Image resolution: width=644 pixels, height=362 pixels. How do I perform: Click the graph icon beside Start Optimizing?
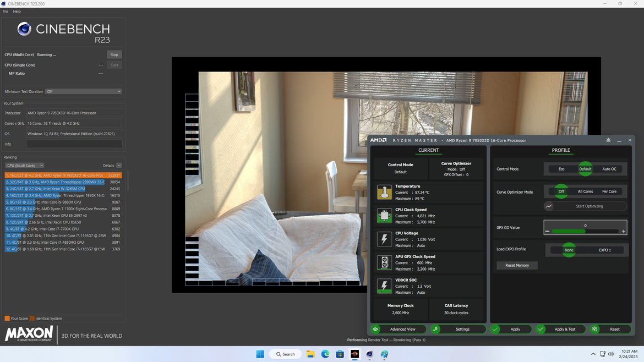[x=549, y=206]
